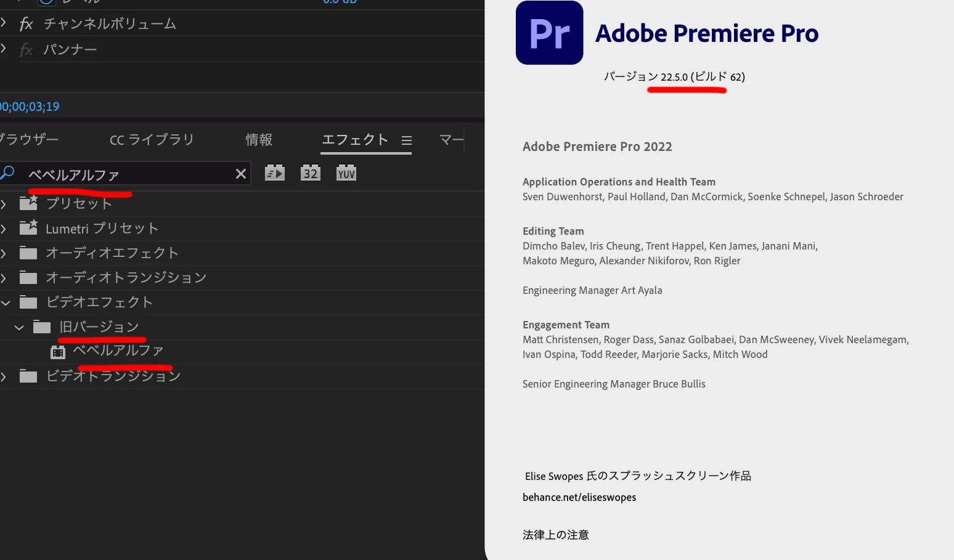Expand the チャンネルボリューム effect

tap(4, 23)
